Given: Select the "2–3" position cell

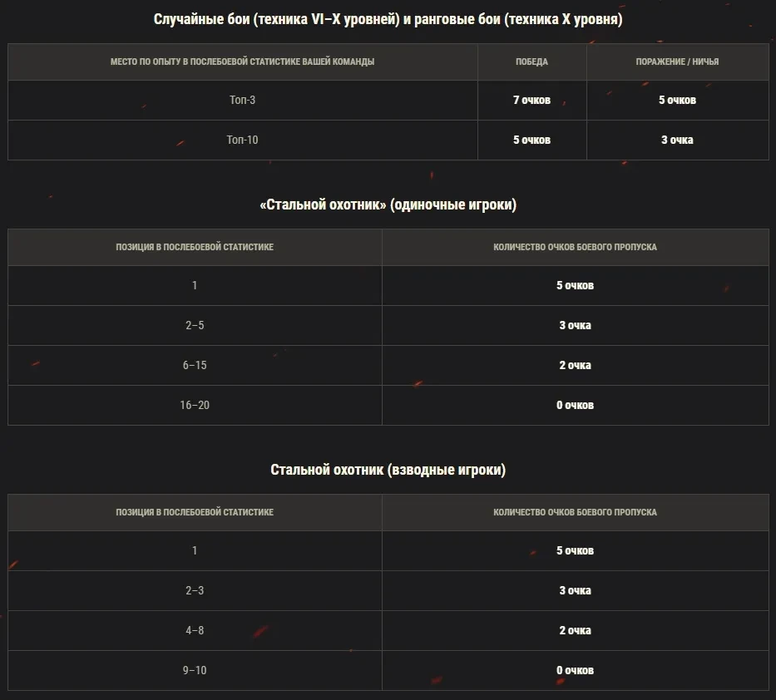Looking at the screenshot, I should click(195, 591).
